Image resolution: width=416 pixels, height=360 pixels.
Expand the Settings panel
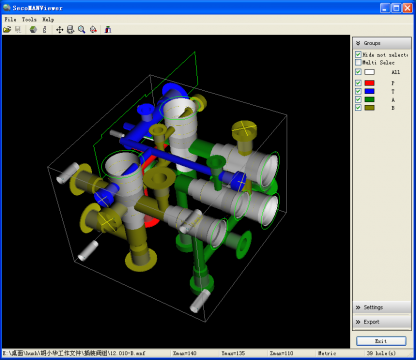pos(382,307)
